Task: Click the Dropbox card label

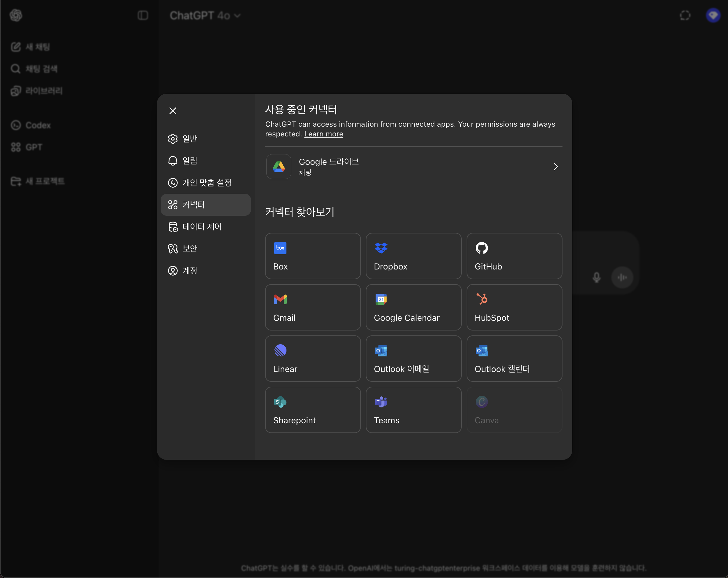Action: pos(390,266)
